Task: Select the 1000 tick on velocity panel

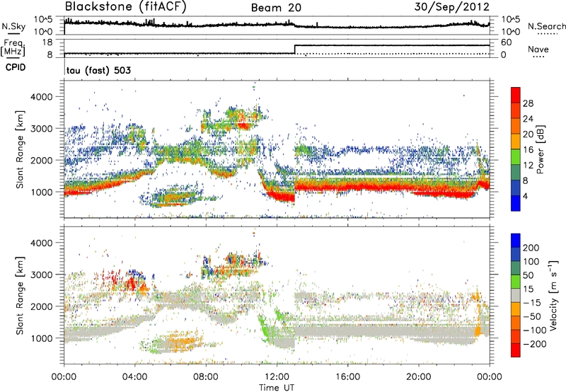Action: [x=41, y=338]
